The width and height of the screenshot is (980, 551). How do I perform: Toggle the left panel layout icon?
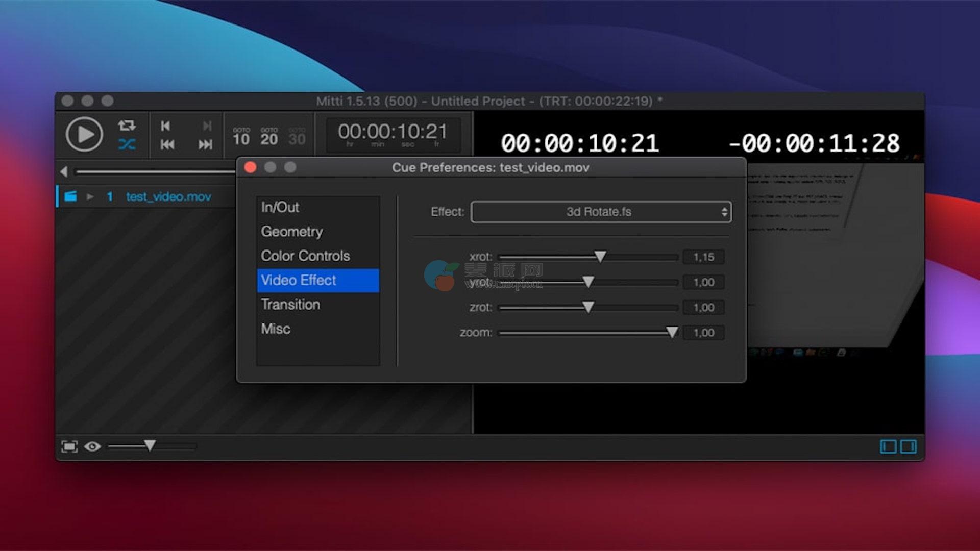(888, 446)
